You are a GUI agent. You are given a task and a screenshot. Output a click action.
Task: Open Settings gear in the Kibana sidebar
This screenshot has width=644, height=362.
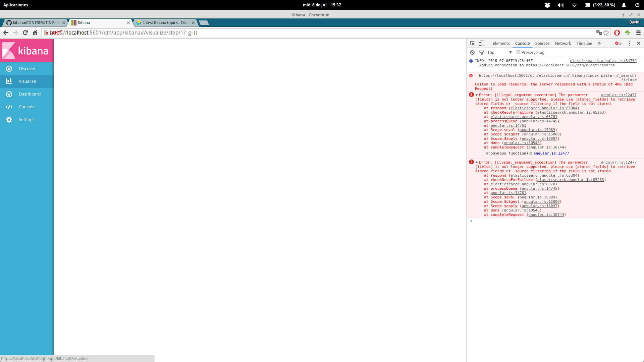pos(26,119)
